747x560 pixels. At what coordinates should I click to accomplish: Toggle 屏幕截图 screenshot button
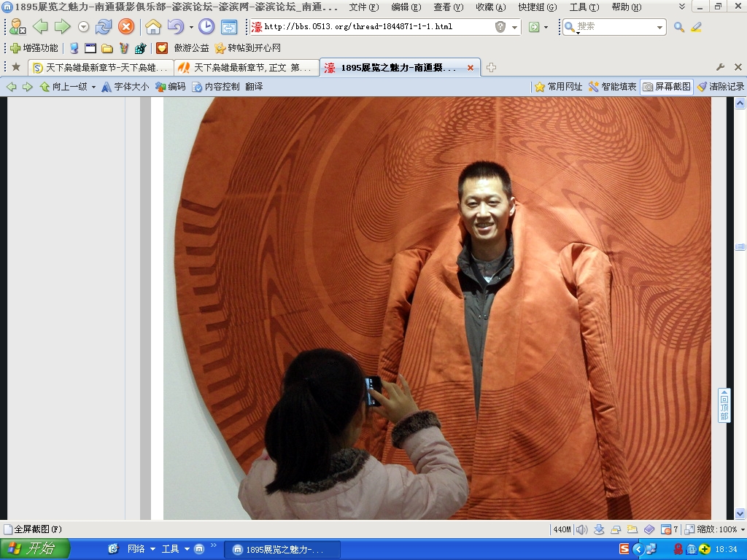667,87
